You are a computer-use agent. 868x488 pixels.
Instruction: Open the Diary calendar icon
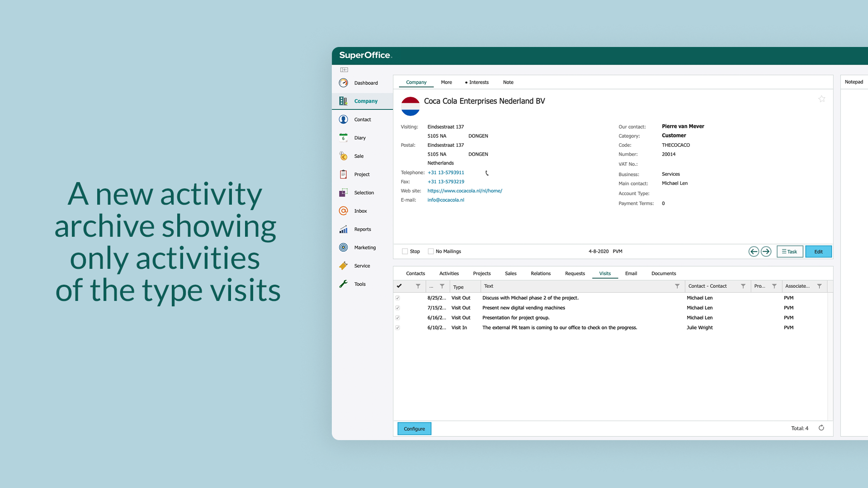(x=344, y=138)
